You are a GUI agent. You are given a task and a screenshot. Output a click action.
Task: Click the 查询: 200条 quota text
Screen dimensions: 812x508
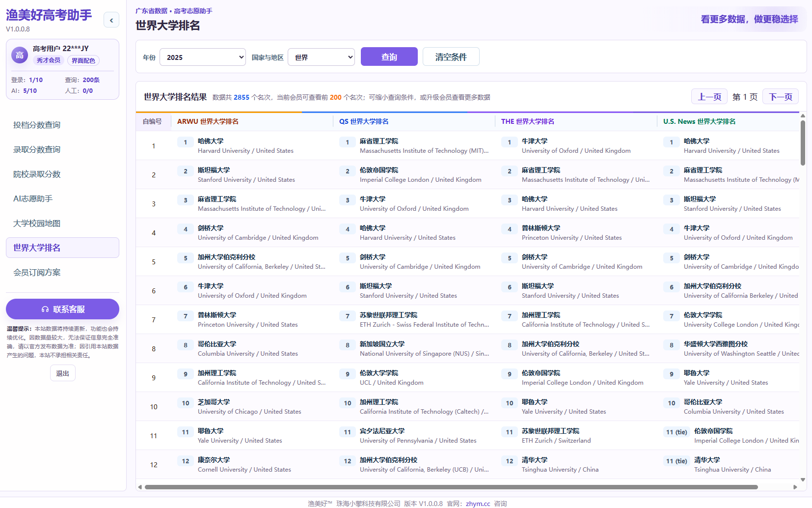pyautogui.click(x=82, y=80)
